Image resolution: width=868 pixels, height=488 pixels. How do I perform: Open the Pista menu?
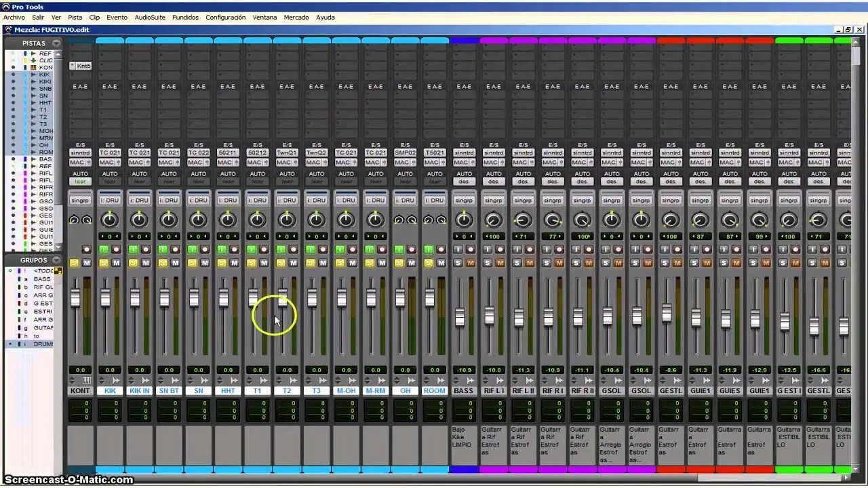[75, 17]
